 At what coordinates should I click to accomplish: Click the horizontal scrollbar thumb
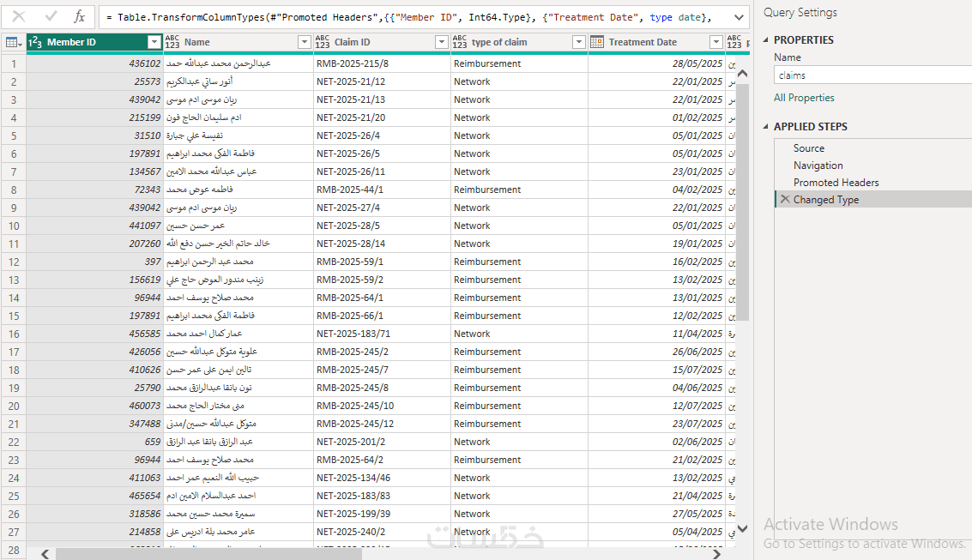[209, 554]
